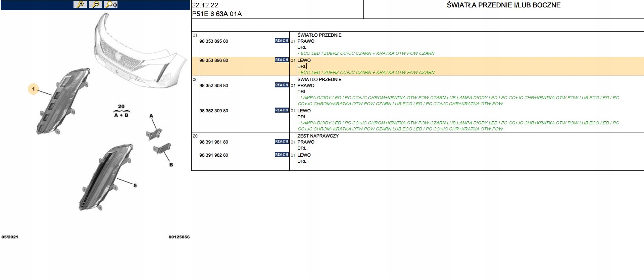Image resolution: width=644 pixels, height=279 pixels.
Task: Click the zoom out magnifier icon
Action: pyautogui.click(x=96, y=5)
